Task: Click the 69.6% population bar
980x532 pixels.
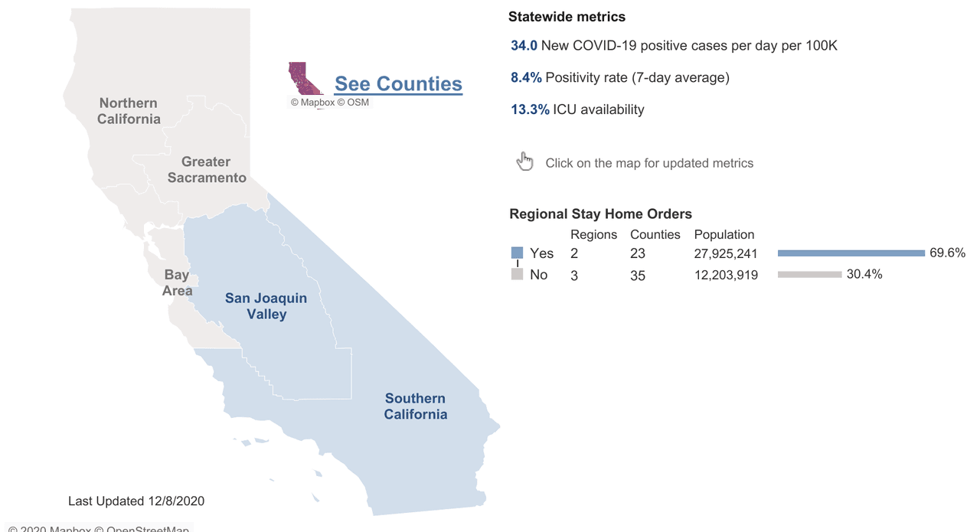Action: point(851,253)
